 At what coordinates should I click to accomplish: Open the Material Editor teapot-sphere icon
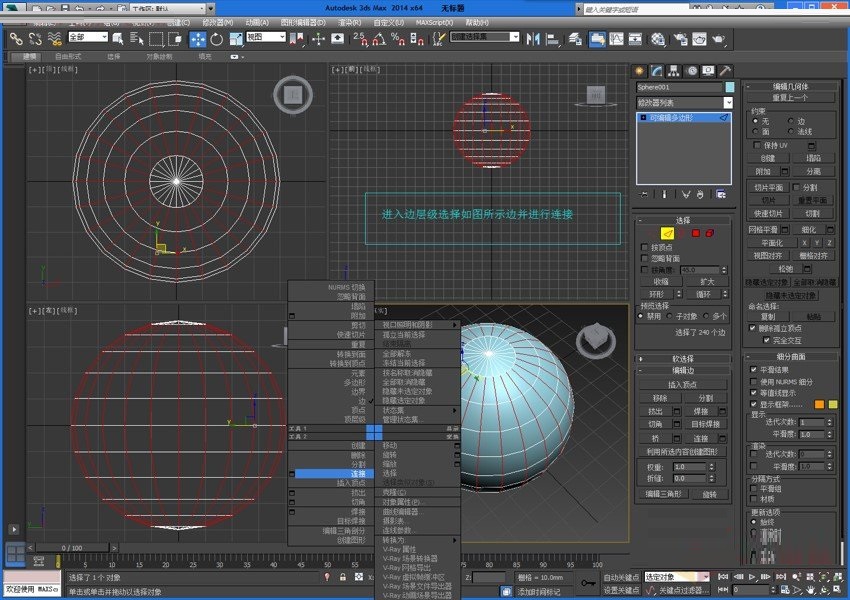(x=658, y=39)
